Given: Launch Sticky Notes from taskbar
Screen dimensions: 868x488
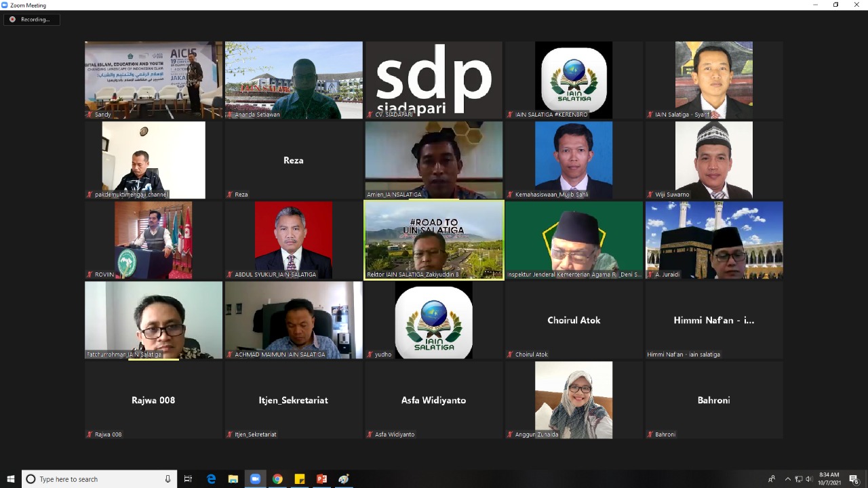Looking at the screenshot, I should tap(300, 479).
